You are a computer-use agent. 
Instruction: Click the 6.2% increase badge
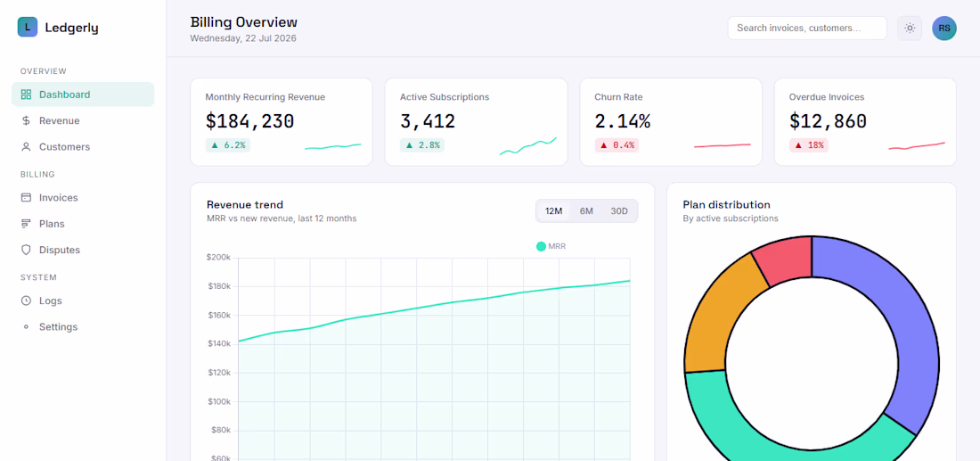coord(228,145)
